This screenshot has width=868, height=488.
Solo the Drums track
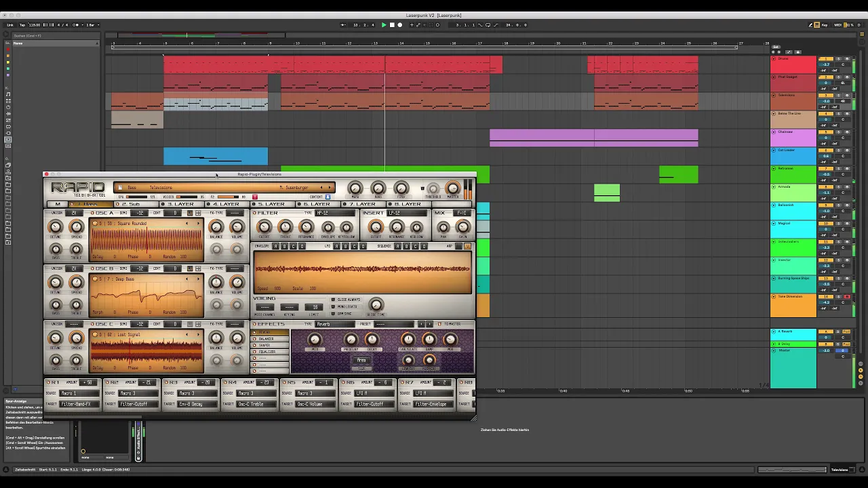(x=840, y=60)
